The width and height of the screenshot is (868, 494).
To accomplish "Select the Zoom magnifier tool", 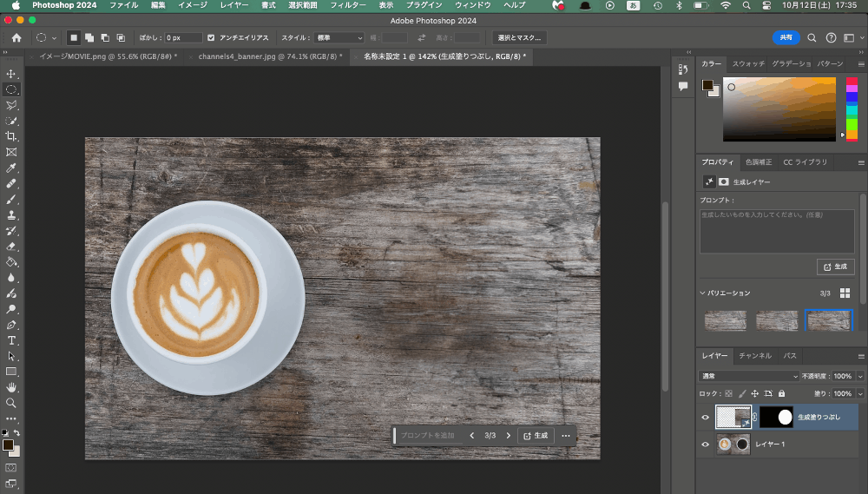I will pos(12,403).
